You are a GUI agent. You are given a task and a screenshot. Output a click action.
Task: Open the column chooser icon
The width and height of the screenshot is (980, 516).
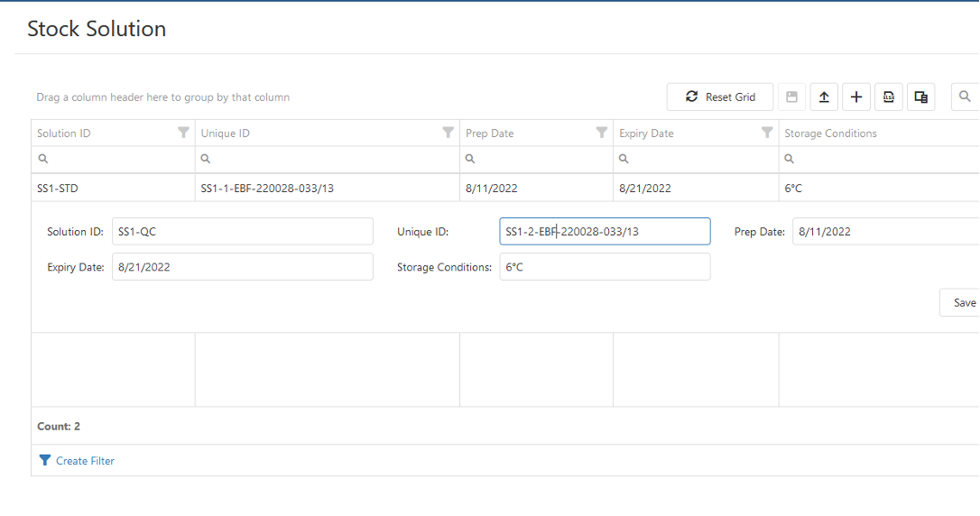tap(920, 97)
